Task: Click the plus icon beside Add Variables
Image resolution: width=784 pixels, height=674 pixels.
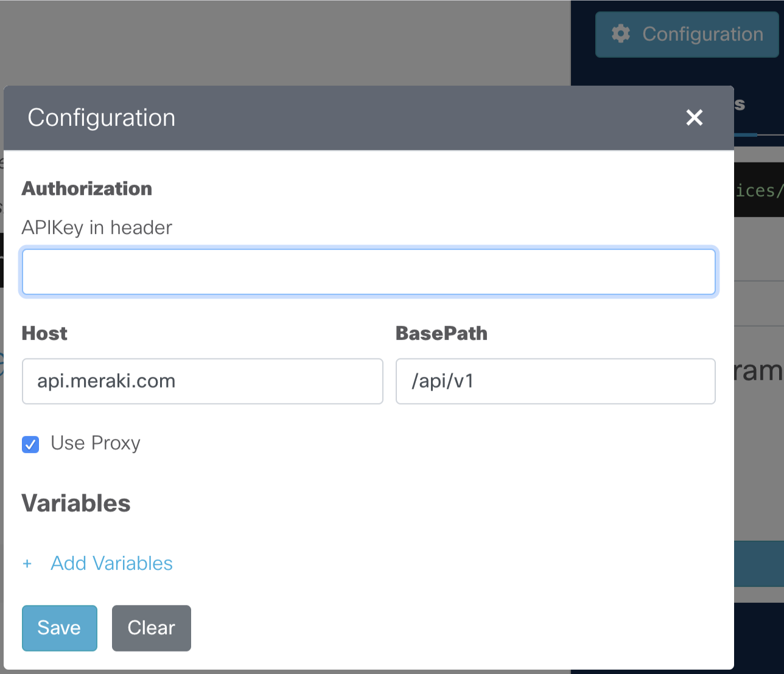Action: click(x=27, y=564)
